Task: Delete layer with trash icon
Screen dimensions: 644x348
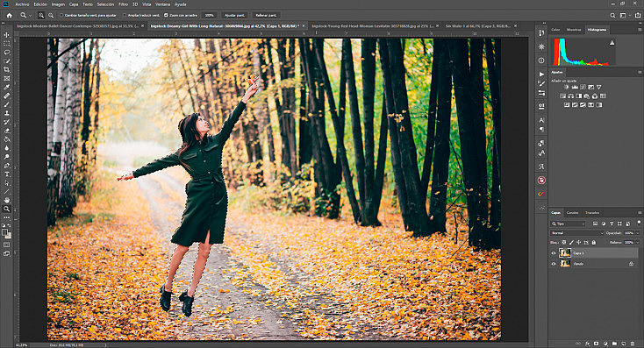Action: pyautogui.click(x=633, y=344)
